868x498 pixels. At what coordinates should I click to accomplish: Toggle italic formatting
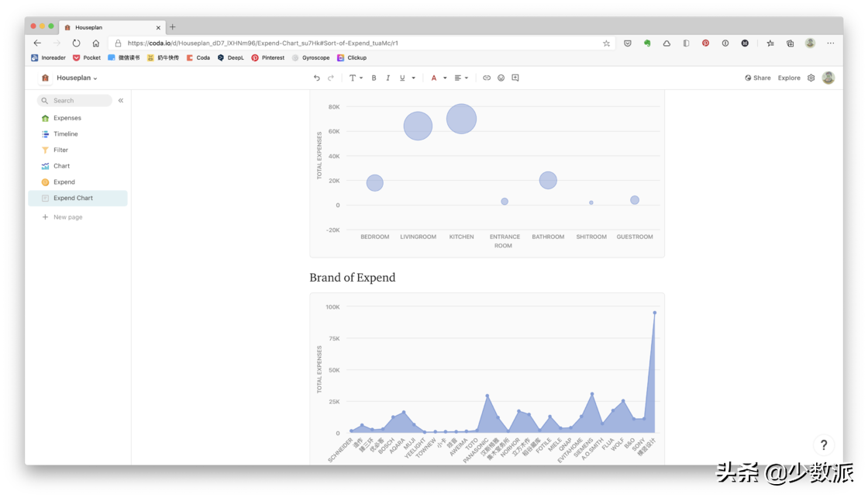click(x=388, y=78)
